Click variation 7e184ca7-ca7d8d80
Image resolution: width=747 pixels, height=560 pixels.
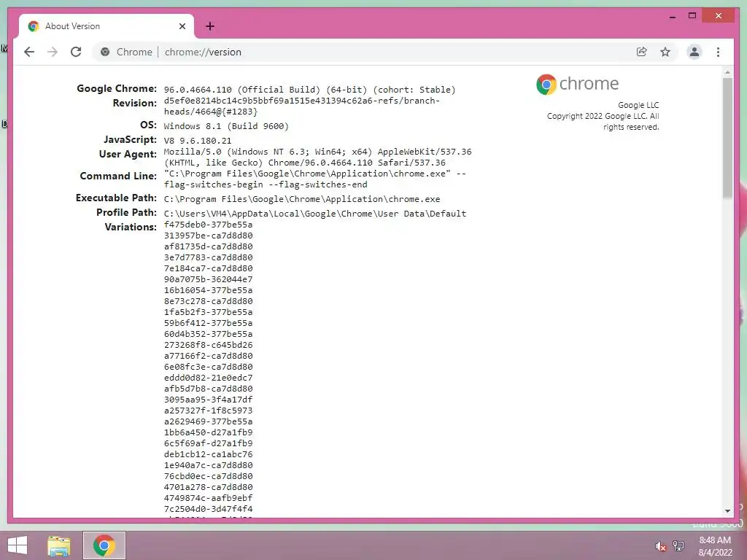point(208,268)
